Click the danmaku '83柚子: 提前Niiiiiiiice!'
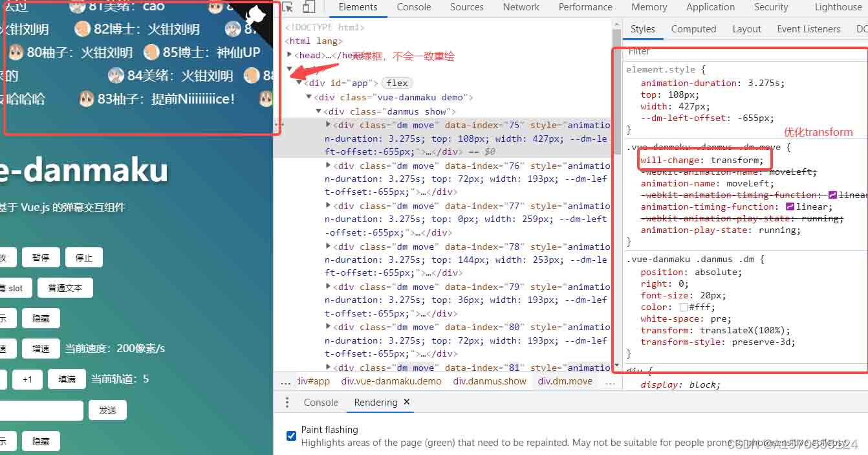Image resolution: width=868 pixels, height=455 pixels. point(157,99)
